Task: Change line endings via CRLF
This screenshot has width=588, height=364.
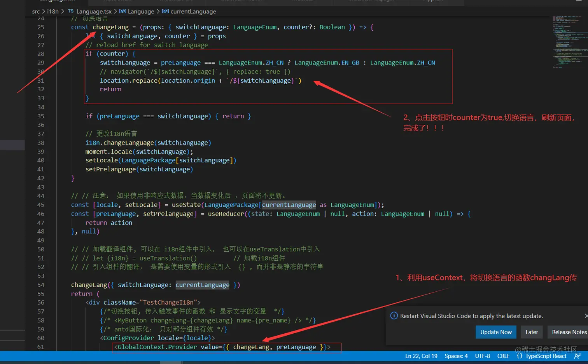Action: point(503,356)
